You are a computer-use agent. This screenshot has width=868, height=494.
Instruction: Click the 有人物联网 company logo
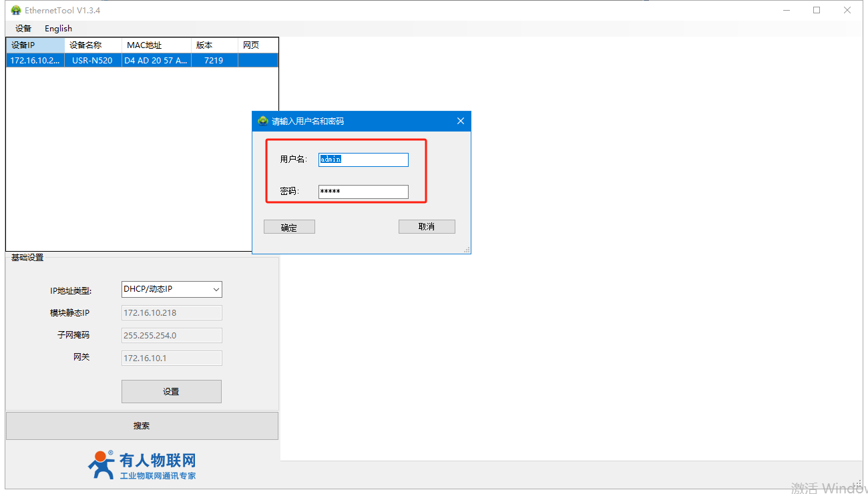(x=142, y=465)
